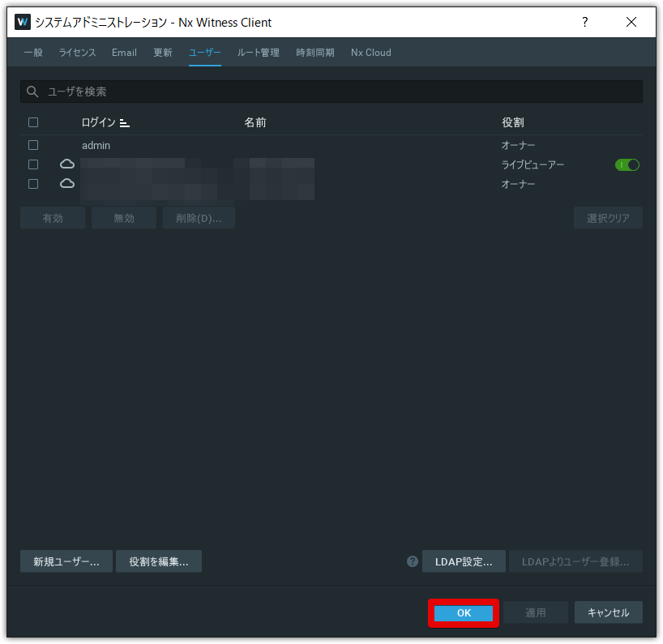Click the 削除(D)... button
Screen dimensions: 663x644
tap(199, 218)
